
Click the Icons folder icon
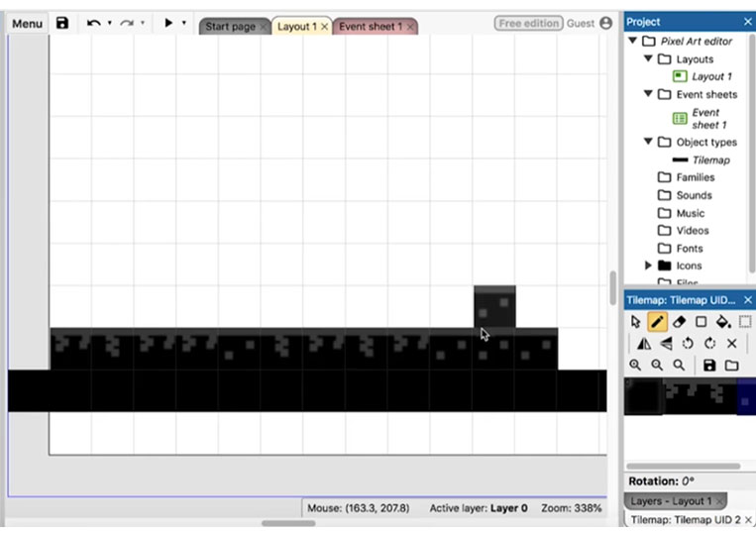[665, 266]
